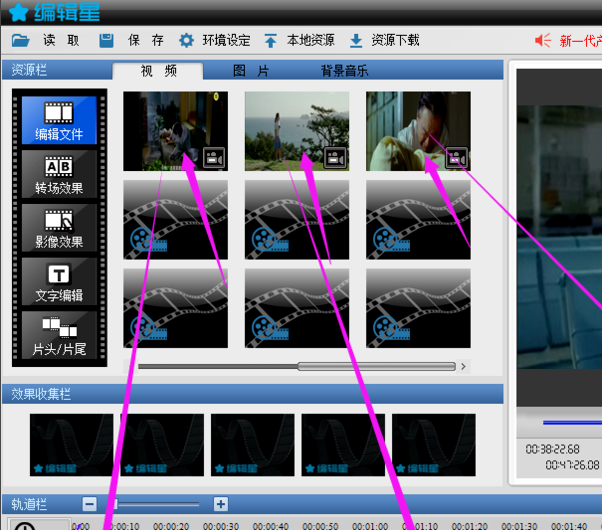The image size is (602, 530).
Task: Switch to the 图片 tab
Action: pos(251,71)
